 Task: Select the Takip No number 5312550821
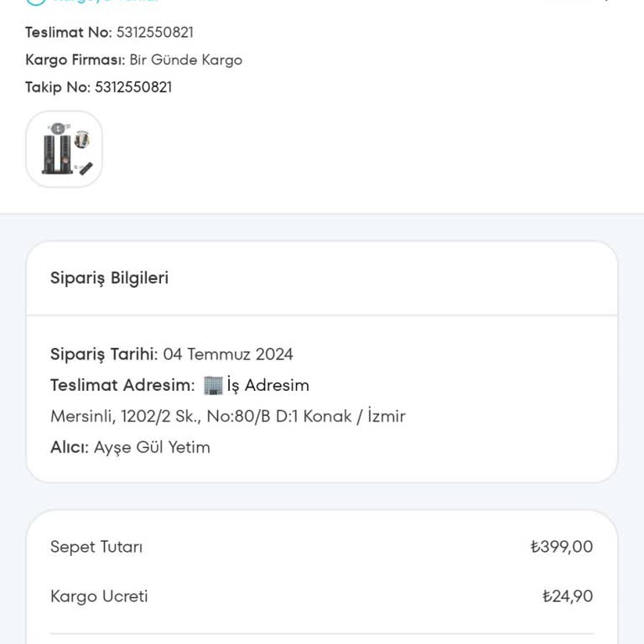pyautogui.click(x=133, y=87)
